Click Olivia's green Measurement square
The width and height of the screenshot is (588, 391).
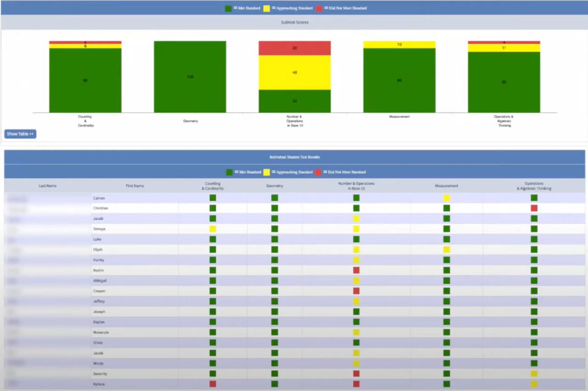click(446, 342)
